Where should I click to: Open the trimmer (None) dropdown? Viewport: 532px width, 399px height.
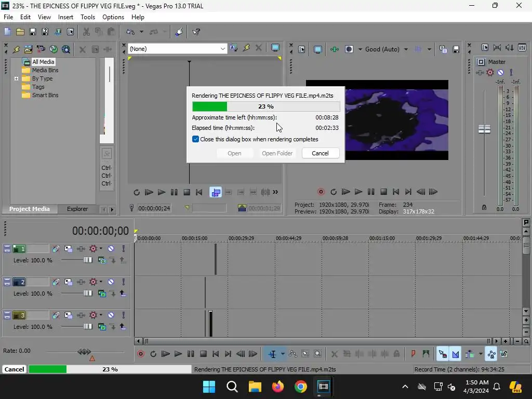click(222, 49)
